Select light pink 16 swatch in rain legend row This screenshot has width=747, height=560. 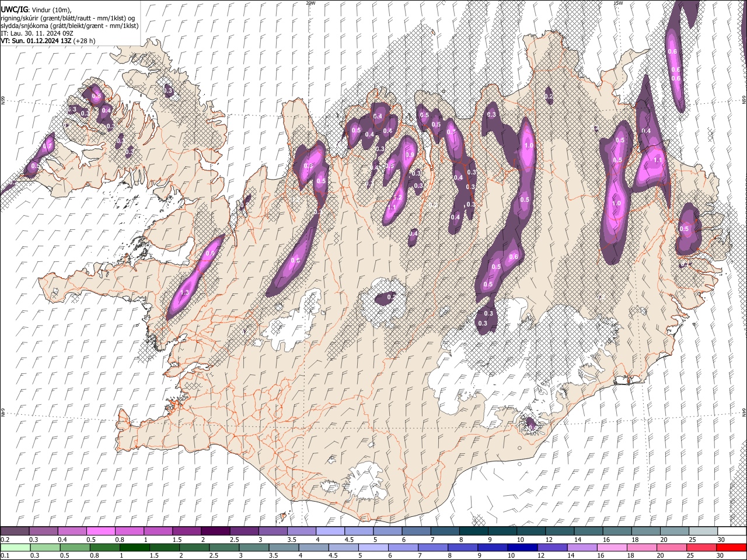[x=613, y=547]
